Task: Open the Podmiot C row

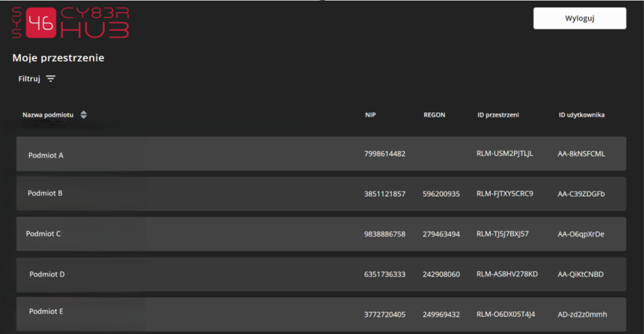Action: pos(321,235)
